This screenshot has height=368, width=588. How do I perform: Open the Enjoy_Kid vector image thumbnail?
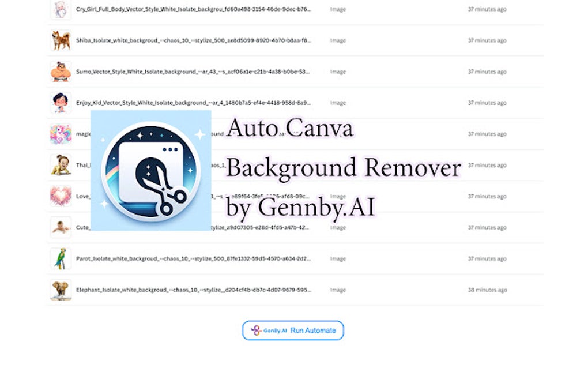coord(61,102)
